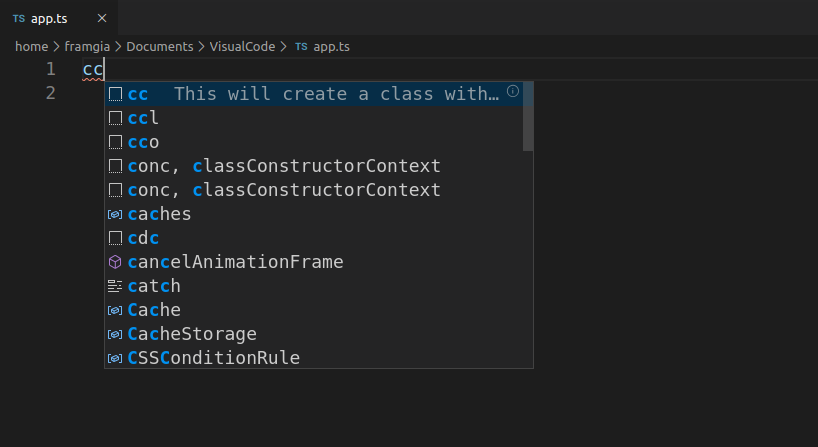Pick the first conc classConstructorContext suggestion
Image resolution: width=818 pixels, height=447 pixels.
pyautogui.click(x=284, y=166)
